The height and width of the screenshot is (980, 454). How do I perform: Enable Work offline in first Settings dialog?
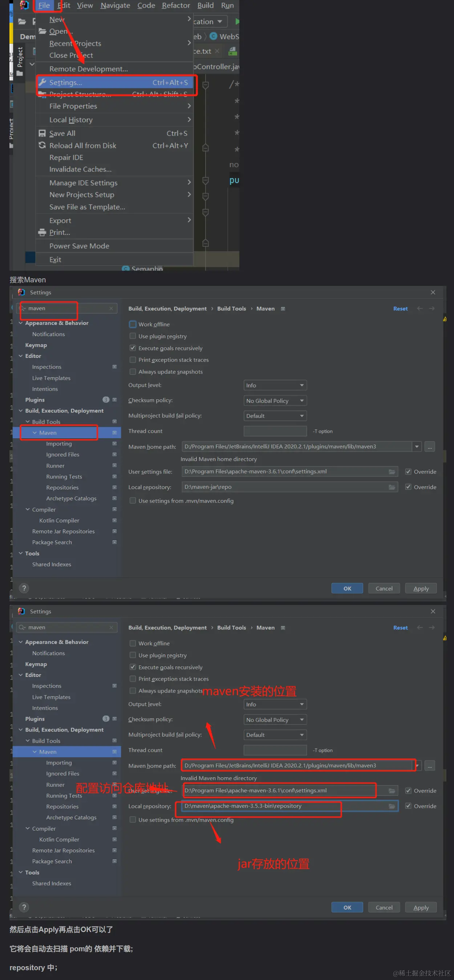pos(133,324)
